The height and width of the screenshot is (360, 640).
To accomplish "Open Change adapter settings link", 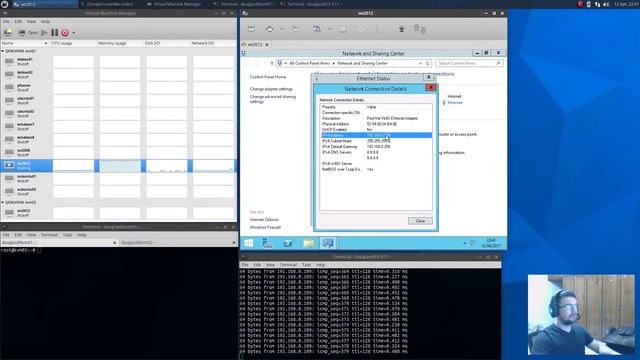I will tap(271, 89).
